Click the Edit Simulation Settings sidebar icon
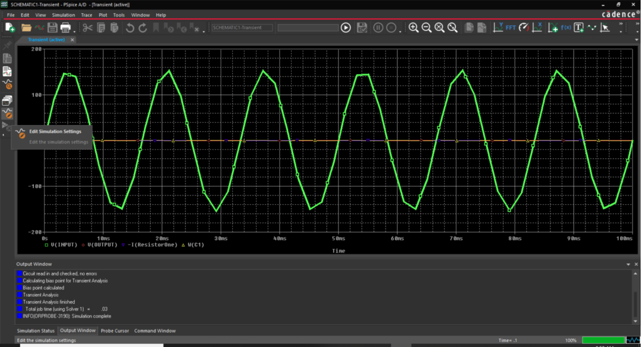Screen dimensions: 644x347 (8, 113)
